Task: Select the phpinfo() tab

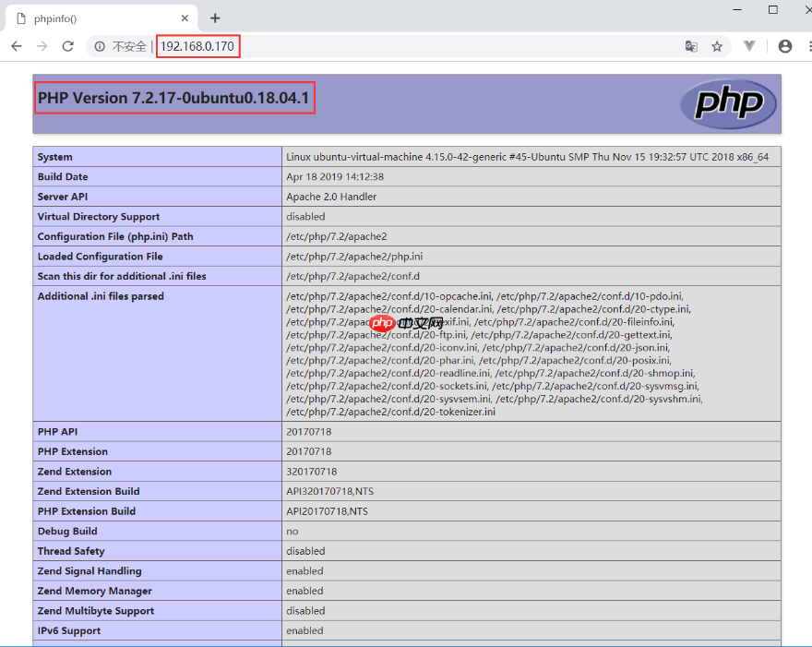Action: coord(101,18)
